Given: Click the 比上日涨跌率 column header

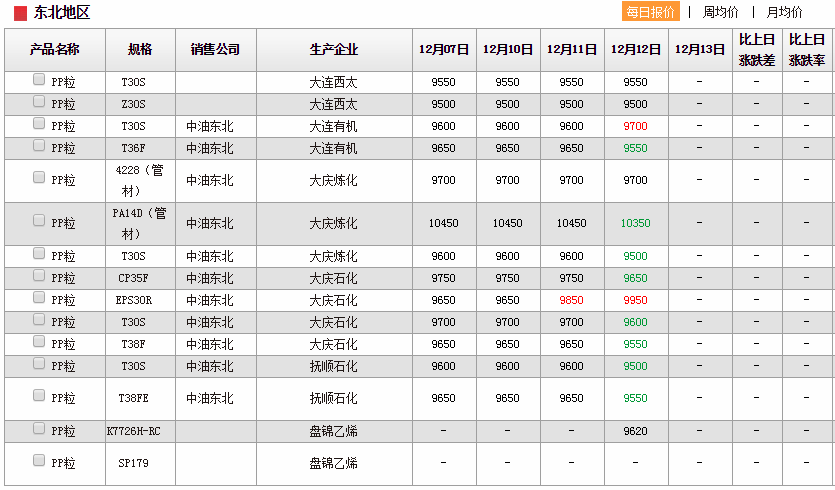Looking at the screenshot, I should [806, 49].
